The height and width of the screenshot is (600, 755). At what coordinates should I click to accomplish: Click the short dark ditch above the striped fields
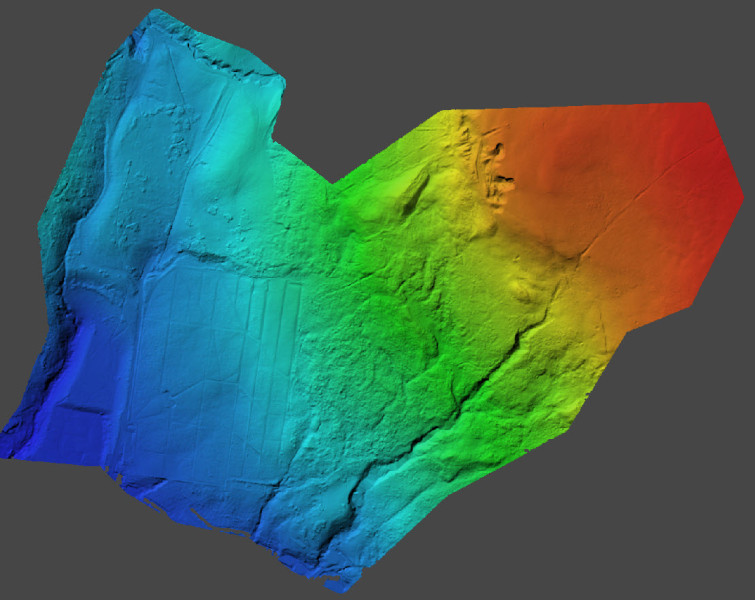(207, 256)
